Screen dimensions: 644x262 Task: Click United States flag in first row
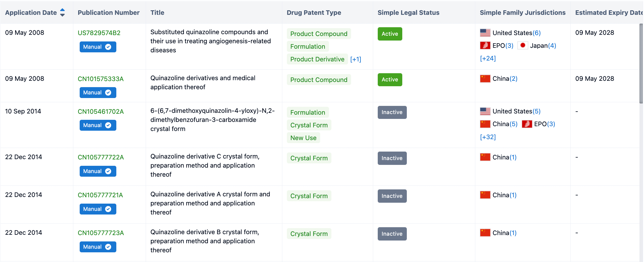point(485,33)
